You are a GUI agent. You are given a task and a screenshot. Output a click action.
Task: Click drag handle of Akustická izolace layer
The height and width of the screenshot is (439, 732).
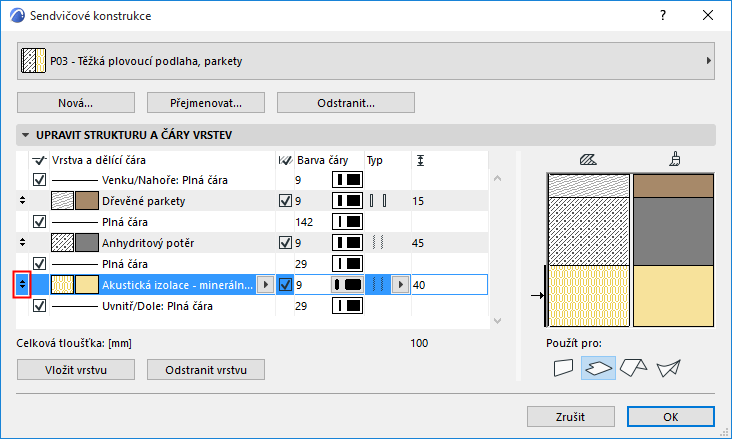(x=22, y=284)
